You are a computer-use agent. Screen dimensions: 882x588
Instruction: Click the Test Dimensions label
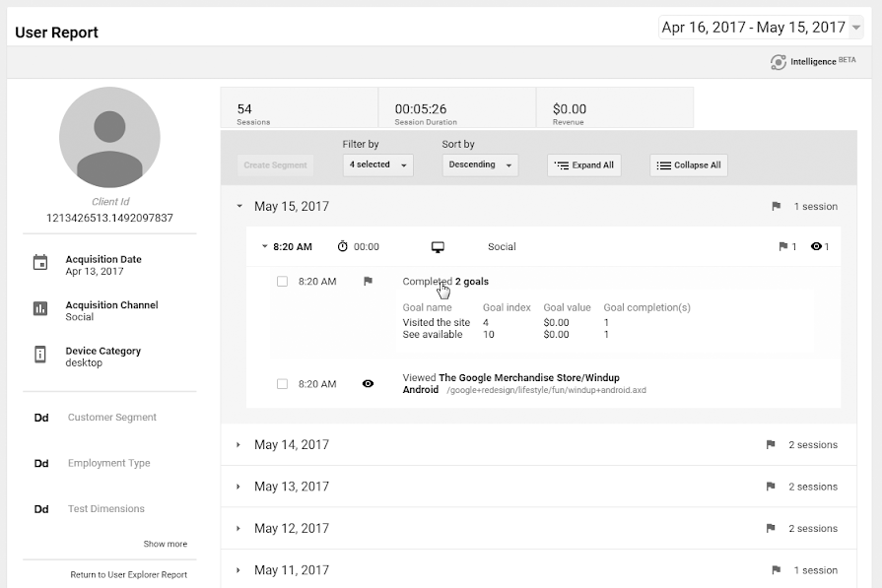(x=106, y=509)
